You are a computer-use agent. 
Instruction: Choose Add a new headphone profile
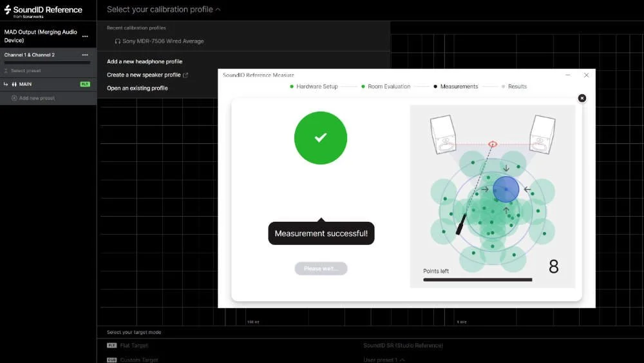click(x=144, y=62)
